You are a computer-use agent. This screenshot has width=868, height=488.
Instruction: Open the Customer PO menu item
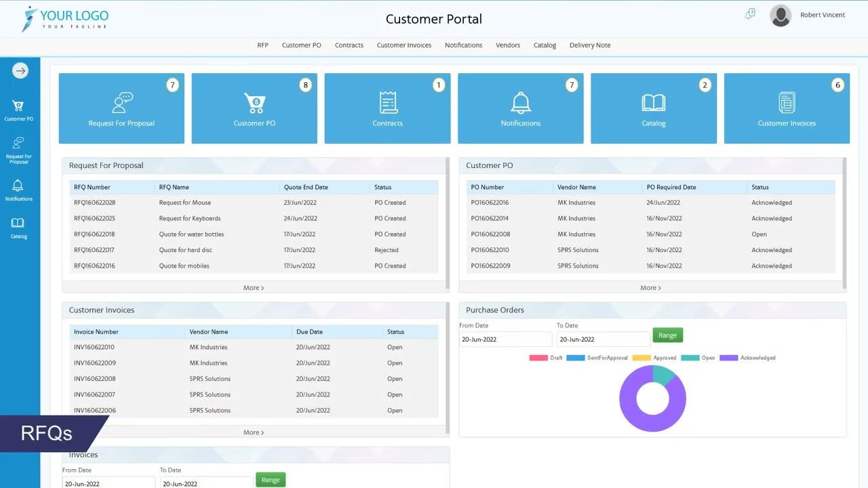(x=302, y=45)
